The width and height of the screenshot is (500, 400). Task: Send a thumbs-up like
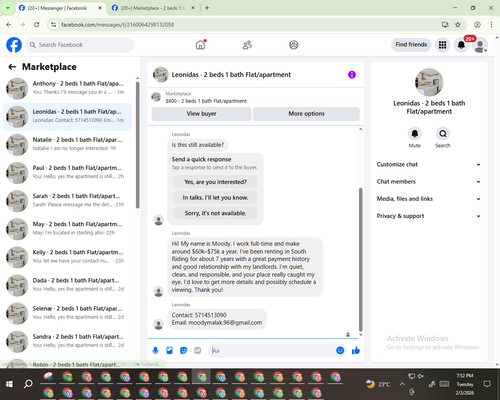point(356,350)
